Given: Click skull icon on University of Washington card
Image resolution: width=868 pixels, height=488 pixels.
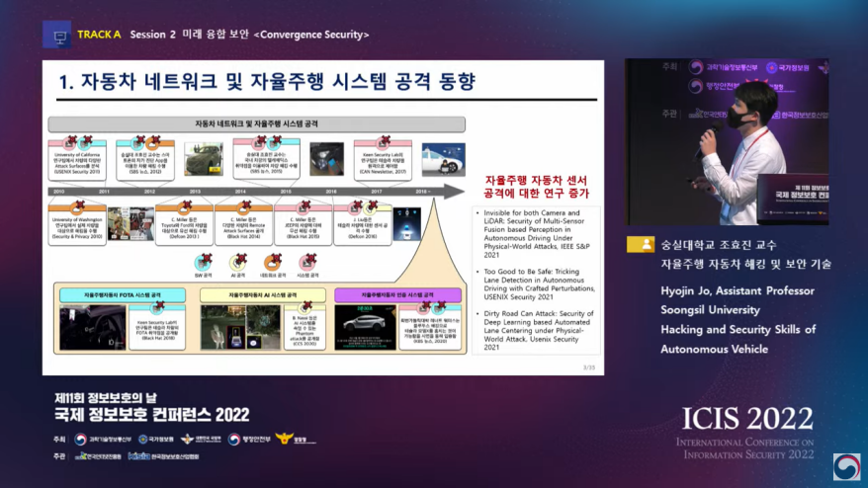Looking at the screenshot, I should [77, 207].
